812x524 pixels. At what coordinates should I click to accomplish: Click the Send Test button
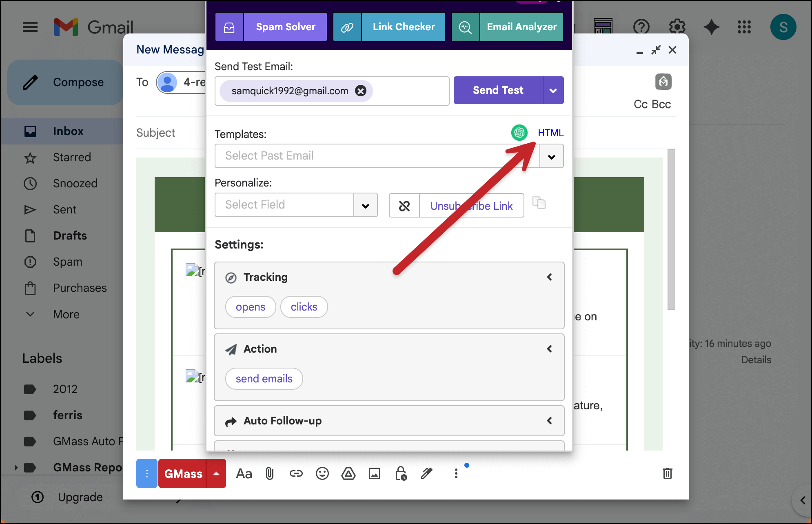point(498,90)
